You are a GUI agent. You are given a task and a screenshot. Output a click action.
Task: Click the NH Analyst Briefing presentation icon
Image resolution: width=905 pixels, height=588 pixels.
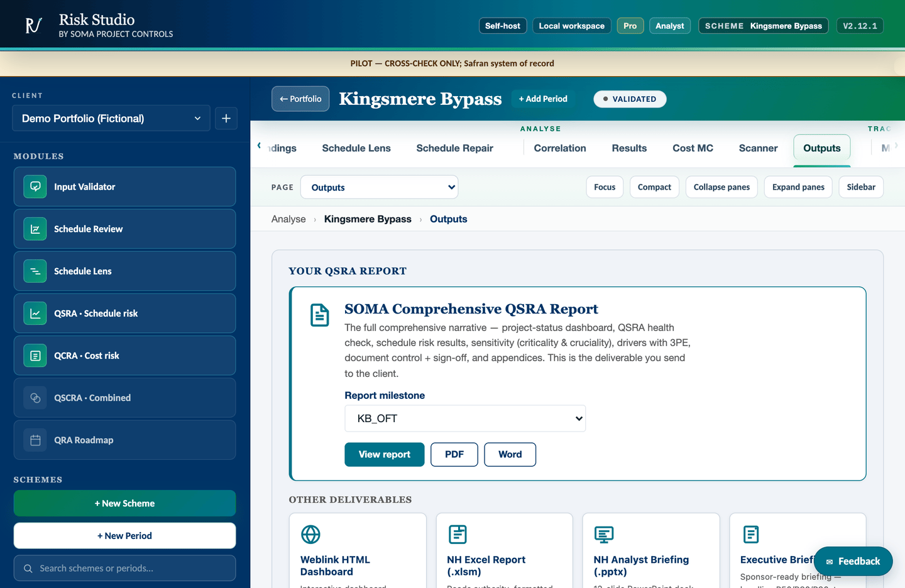(604, 534)
